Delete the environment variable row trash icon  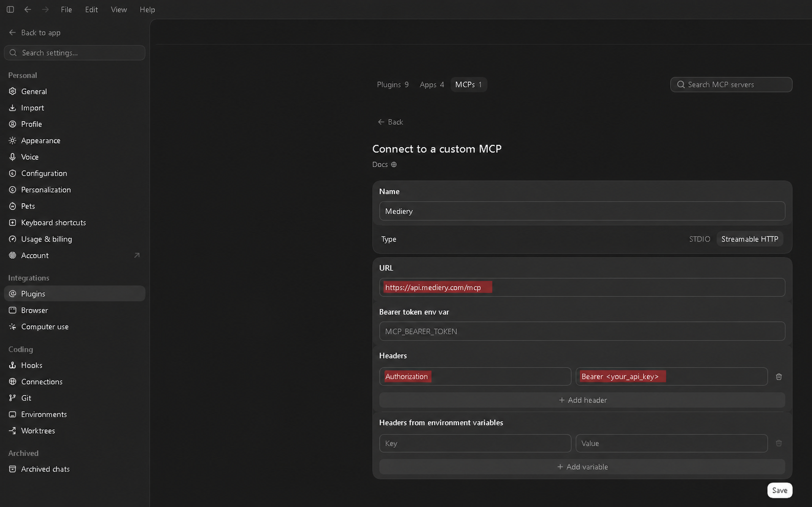pyautogui.click(x=779, y=443)
